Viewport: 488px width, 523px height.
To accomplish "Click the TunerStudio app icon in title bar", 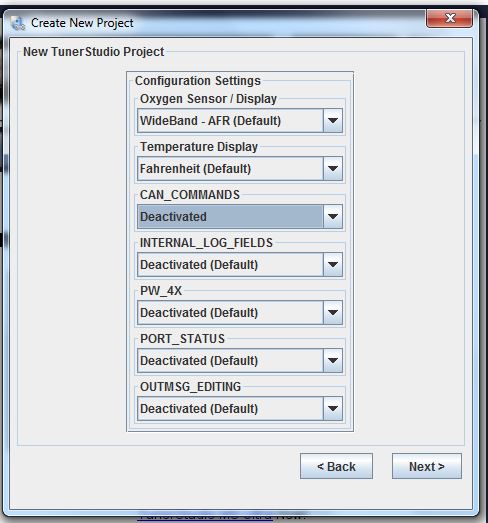I will [x=18, y=23].
